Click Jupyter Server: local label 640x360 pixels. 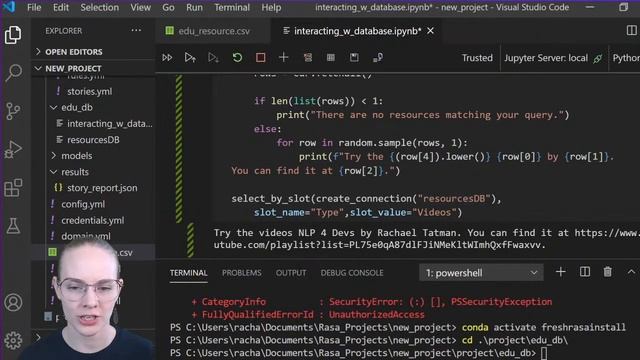tap(546, 58)
